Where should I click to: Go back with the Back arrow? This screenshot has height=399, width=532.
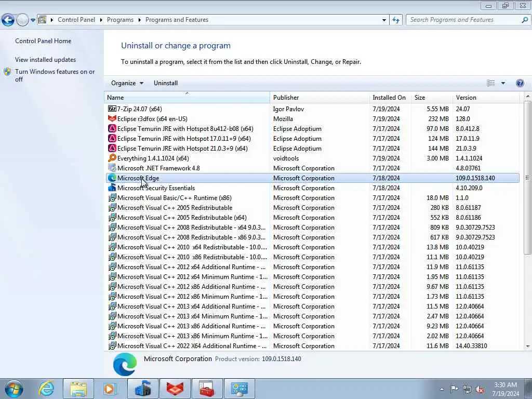click(x=8, y=20)
